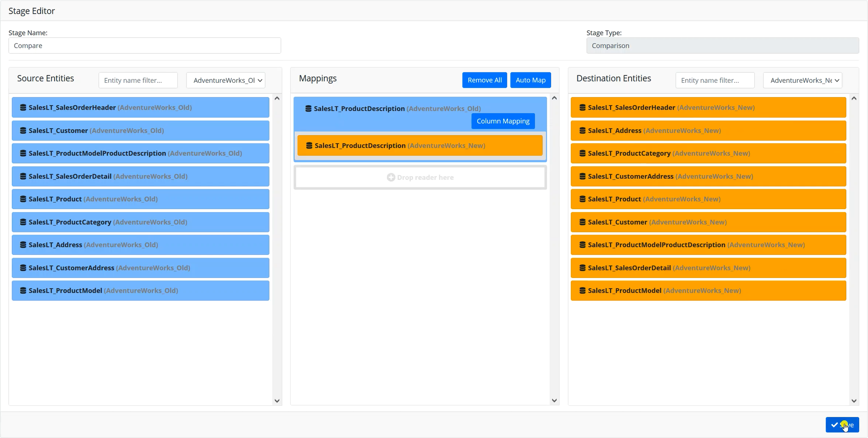Click database icon of source SalesLT_CustomerAddress
868x438 pixels.
[x=23, y=268]
